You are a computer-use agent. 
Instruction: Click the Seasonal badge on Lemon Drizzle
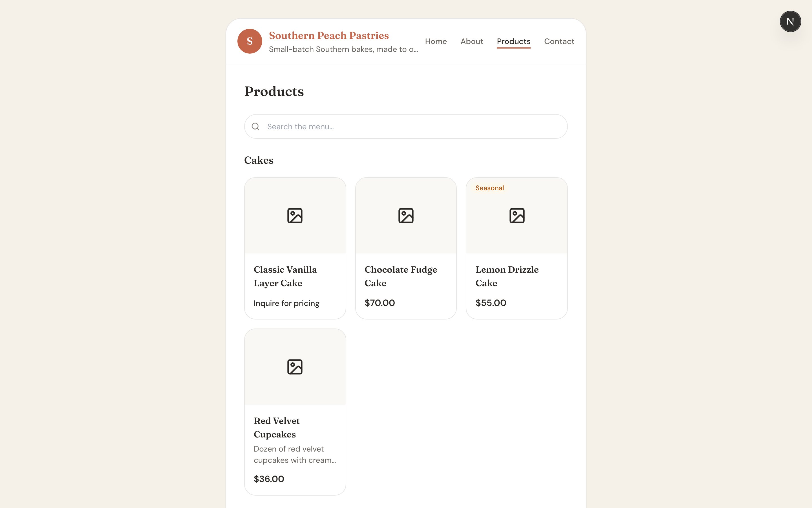click(489, 188)
